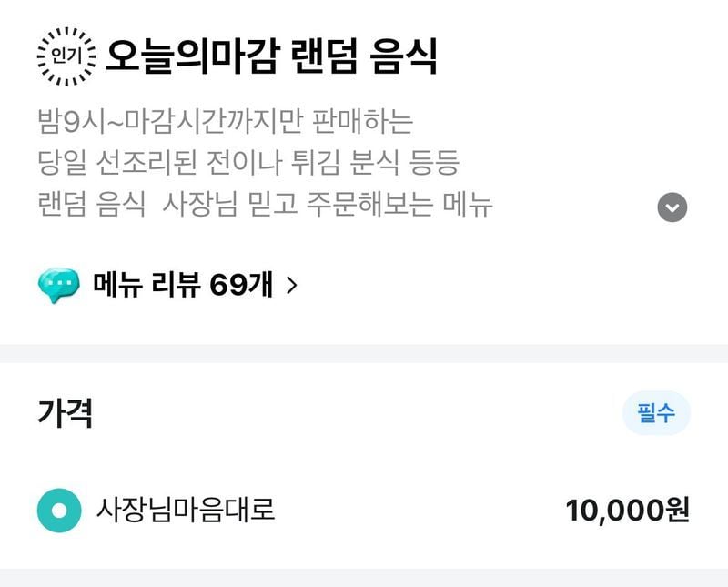Click the 가격 section header

(x=60, y=410)
